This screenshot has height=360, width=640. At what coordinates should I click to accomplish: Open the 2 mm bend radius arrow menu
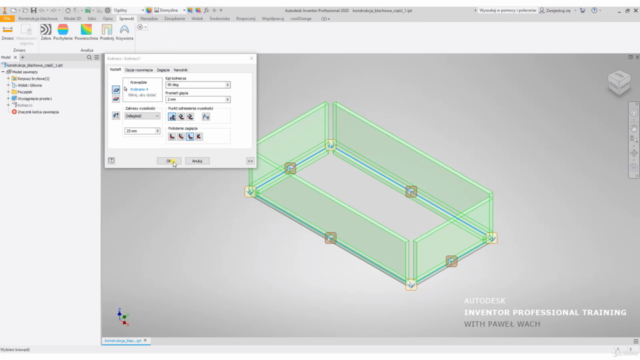[x=227, y=100]
